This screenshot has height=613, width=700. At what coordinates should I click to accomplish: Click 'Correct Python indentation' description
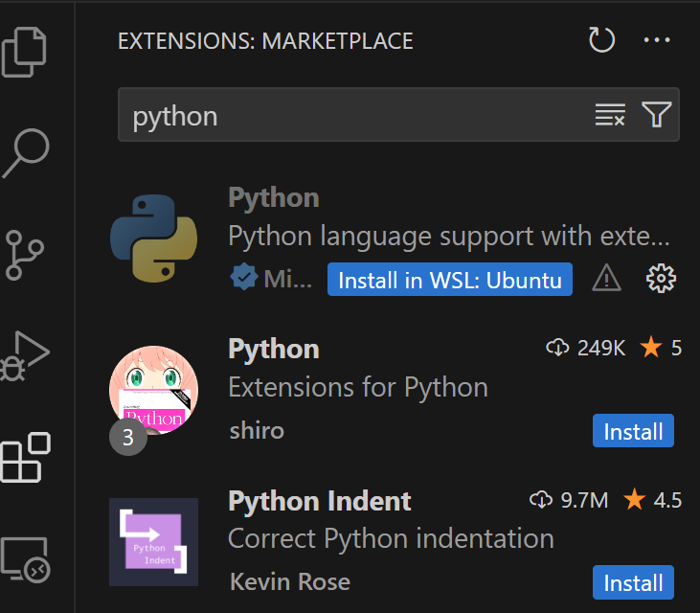391,538
